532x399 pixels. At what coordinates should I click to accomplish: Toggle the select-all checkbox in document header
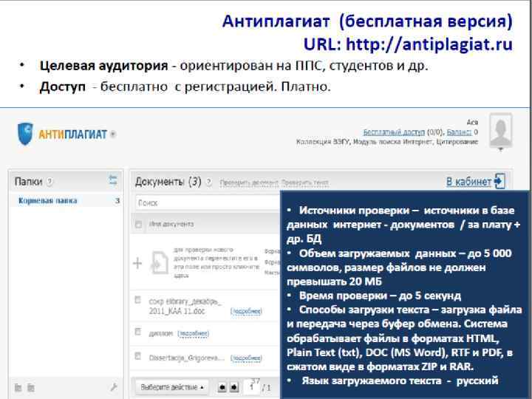(138, 225)
